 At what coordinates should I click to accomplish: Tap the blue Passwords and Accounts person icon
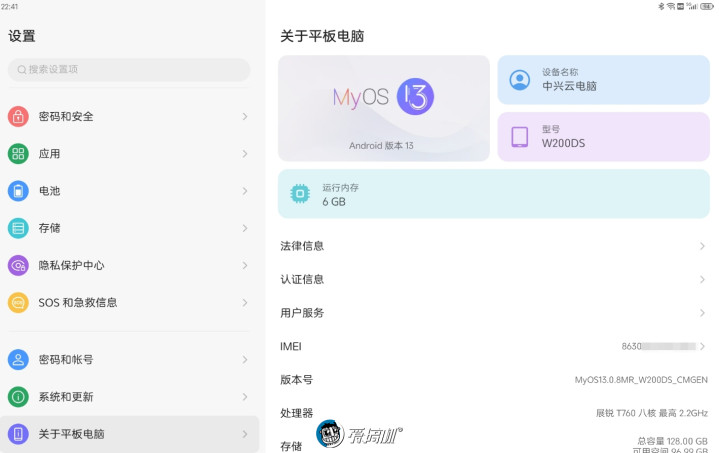tap(18, 359)
